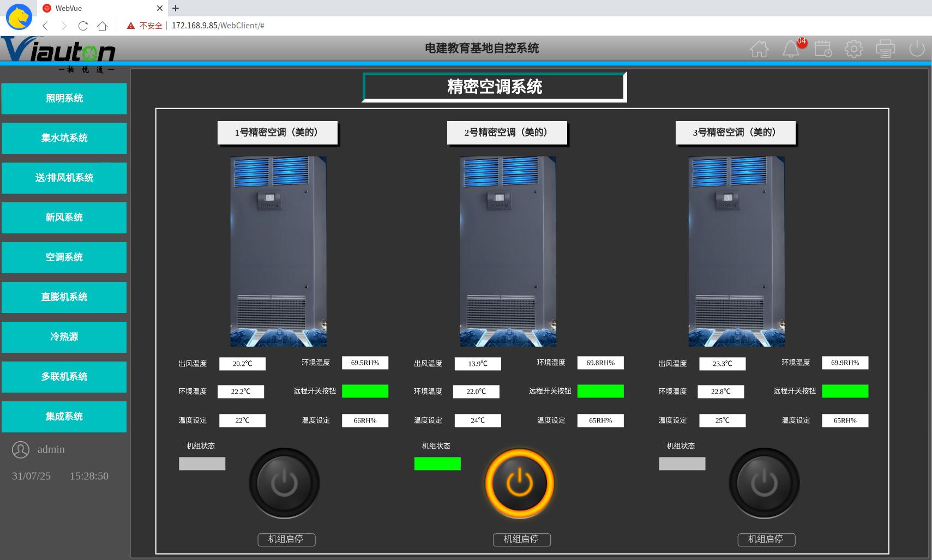
Task: Click the unit 3 air conditioner image
Action: pos(736,251)
